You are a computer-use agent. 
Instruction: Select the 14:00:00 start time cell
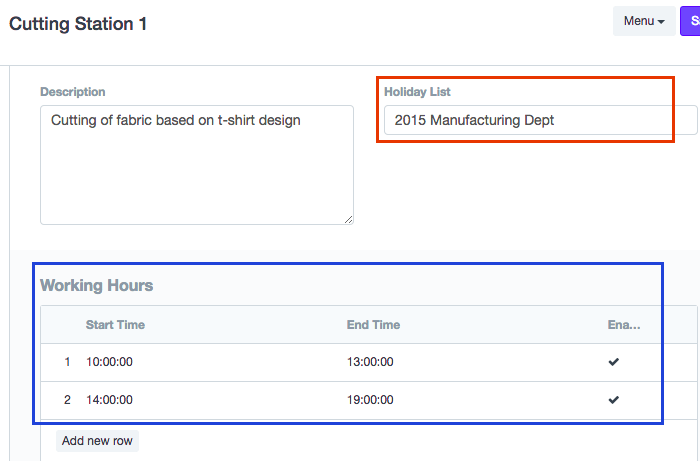tap(110, 400)
